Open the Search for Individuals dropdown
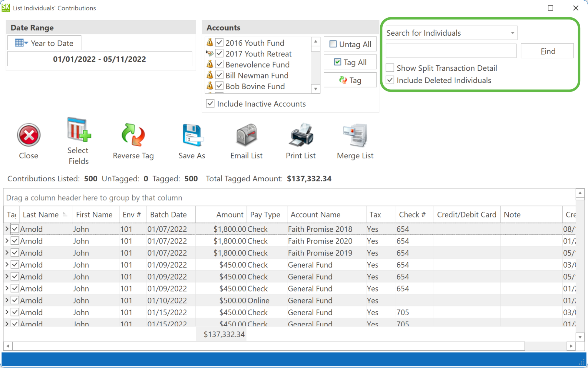588x368 pixels. [512, 33]
